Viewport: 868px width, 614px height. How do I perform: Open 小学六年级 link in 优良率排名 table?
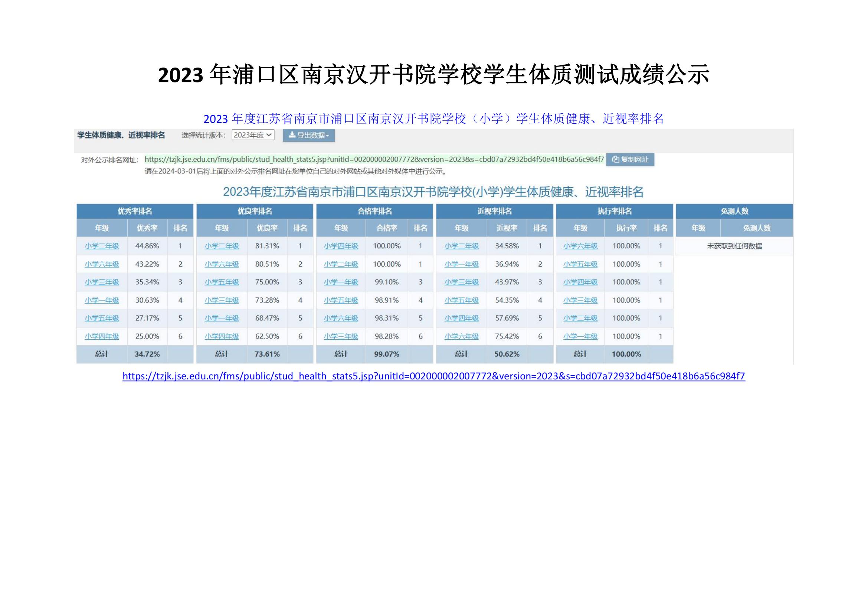tap(222, 264)
